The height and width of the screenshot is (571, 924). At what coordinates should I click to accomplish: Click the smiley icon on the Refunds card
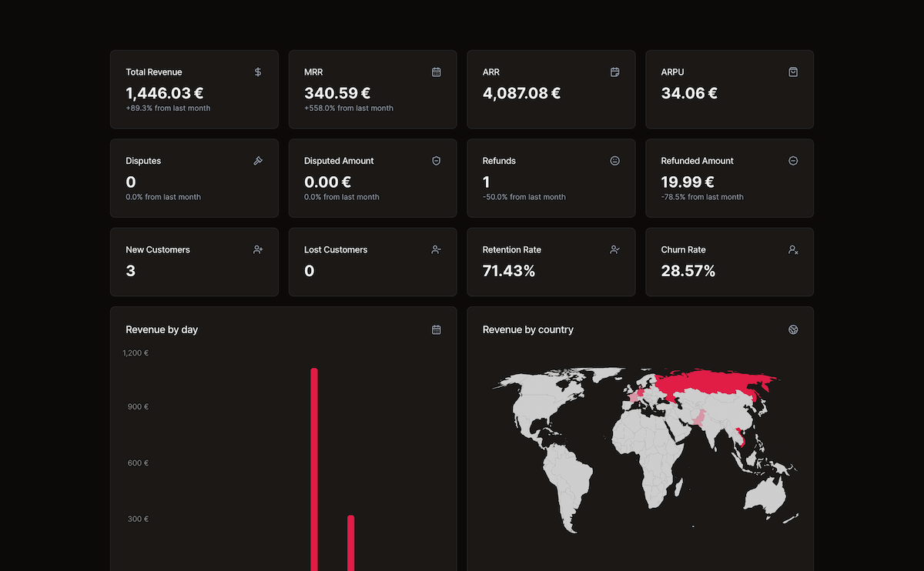point(614,161)
